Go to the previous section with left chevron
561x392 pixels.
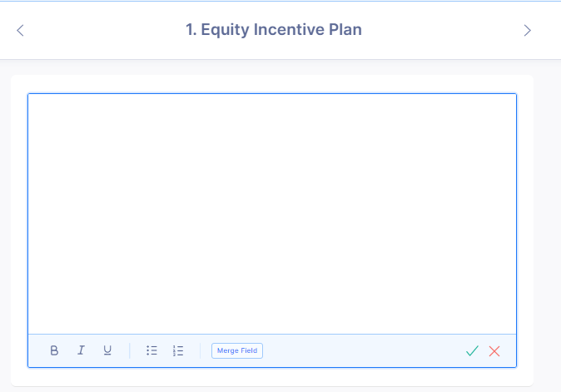point(21,30)
